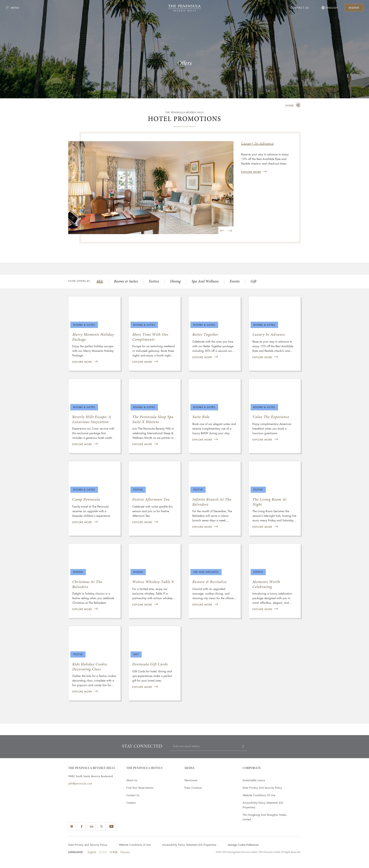This screenshot has width=369, height=868.
Task: Click arrow on Luxury In Advance card
Action: point(276,357)
